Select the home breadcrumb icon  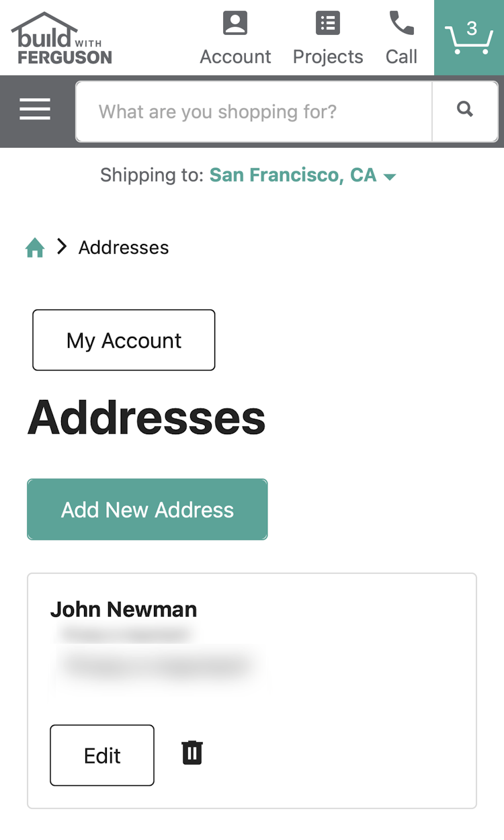[x=34, y=247]
